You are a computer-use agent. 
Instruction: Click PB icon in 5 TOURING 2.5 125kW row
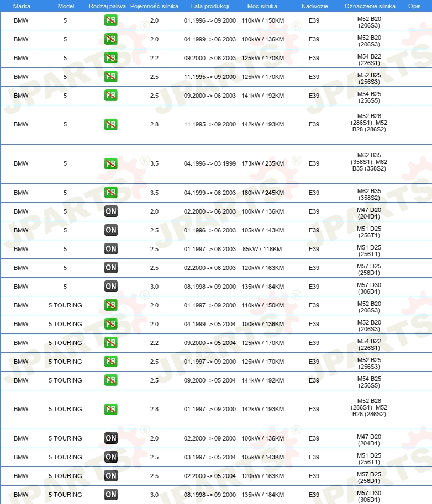pyautogui.click(x=110, y=361)
